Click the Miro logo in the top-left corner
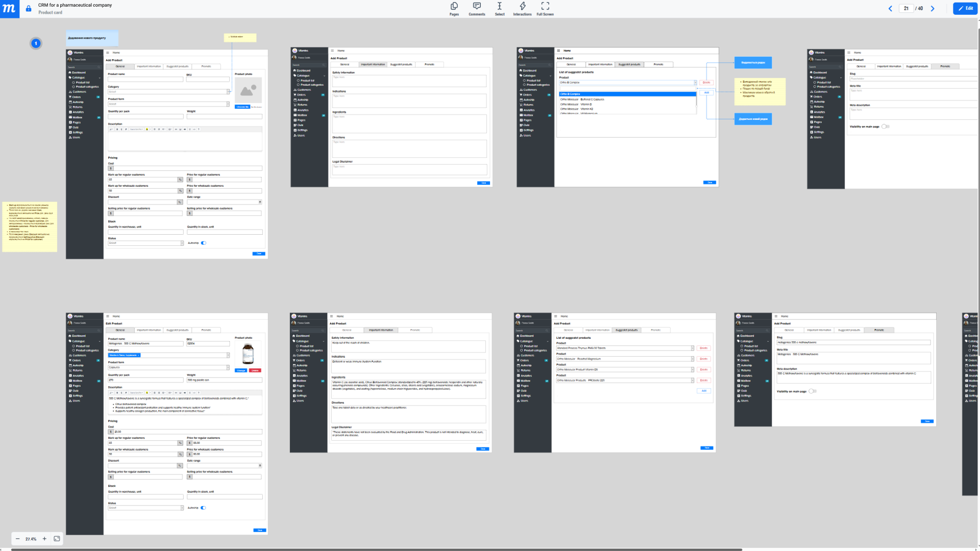Viewport: 980px width, 551px height. point(9,9)
